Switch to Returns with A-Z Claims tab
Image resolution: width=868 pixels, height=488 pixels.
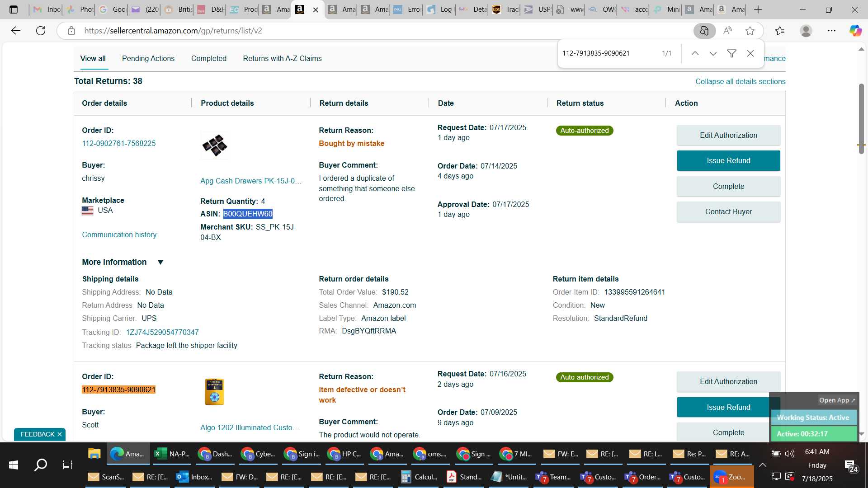tap(282, 58)
